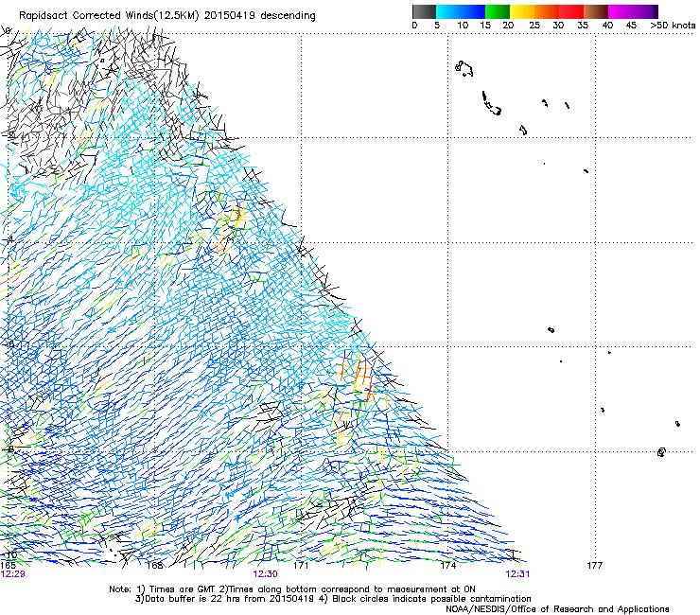Click the legend scale label '10'

pyautogui.click(x=463, y=26)
